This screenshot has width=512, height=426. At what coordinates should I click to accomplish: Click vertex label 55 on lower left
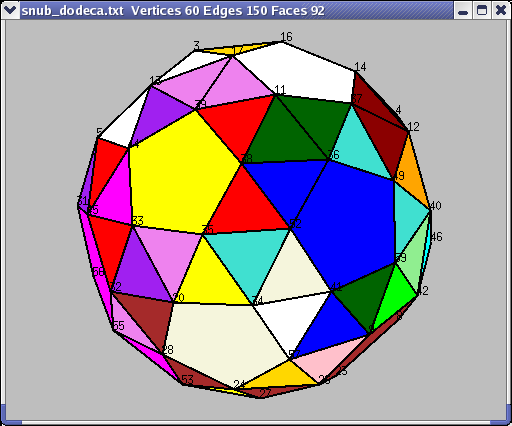pos(118,326)
